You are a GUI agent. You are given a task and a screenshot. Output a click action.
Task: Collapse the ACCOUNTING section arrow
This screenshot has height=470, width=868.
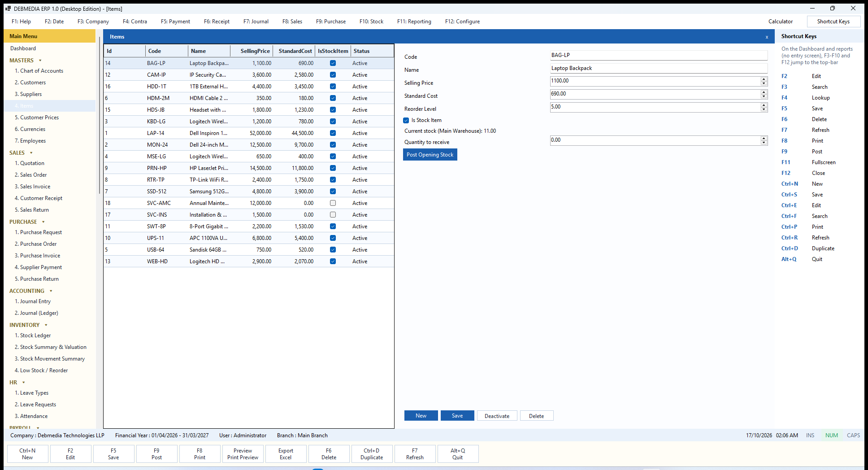[51, 291]
